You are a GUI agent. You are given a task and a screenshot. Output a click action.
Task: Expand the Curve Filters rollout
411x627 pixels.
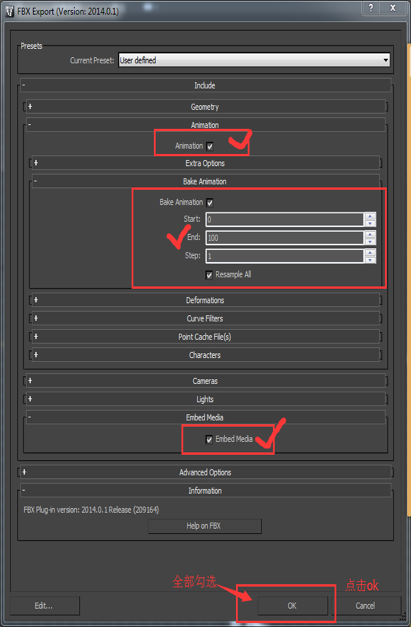point(205,318)
